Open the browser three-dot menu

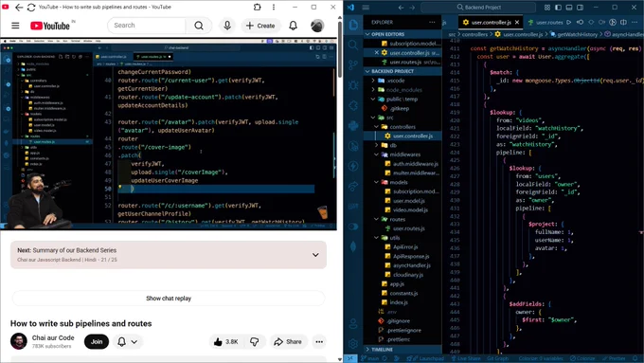(x=274, y=7)
